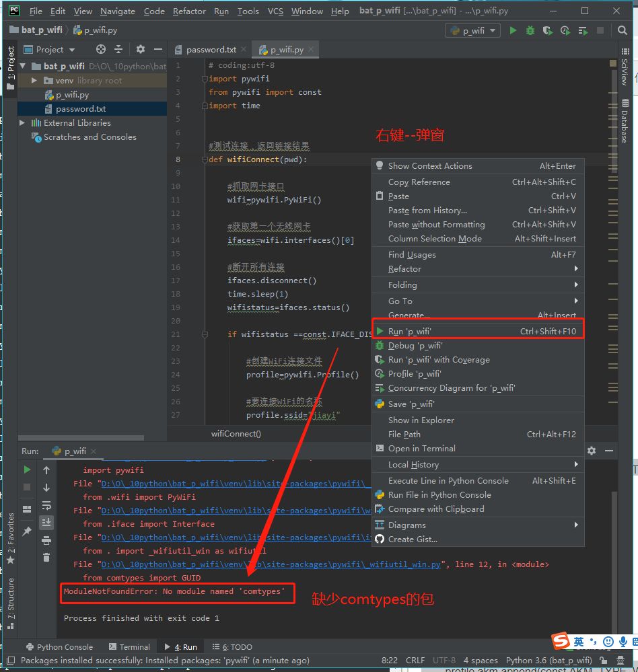Pin the Run tab with pin icon
The width and height of the screenshot is (638, 672).
point(27,531)
